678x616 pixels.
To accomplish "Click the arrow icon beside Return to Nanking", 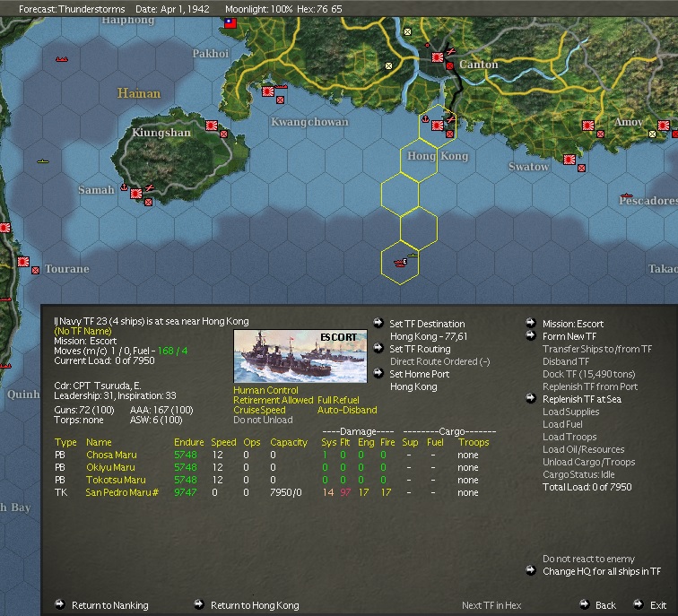I will click(60, 604).
